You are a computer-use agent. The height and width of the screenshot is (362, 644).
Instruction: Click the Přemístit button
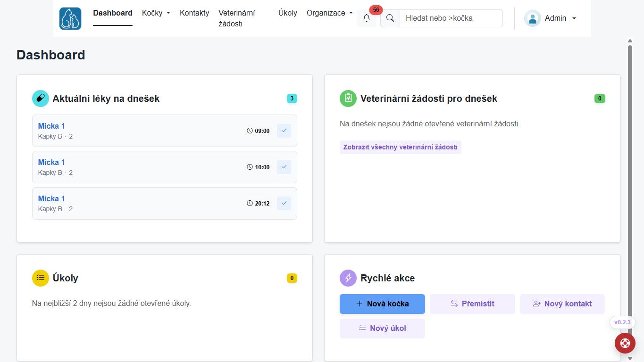472,304
